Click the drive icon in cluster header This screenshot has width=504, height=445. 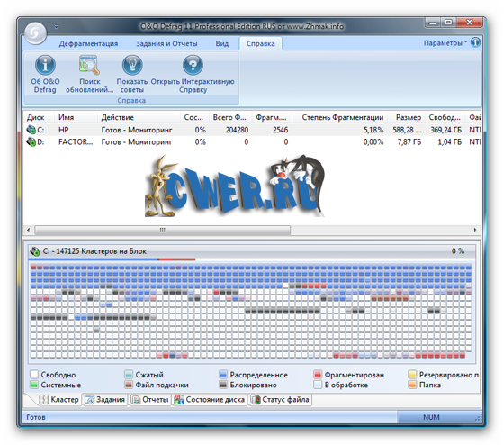[x=35, y=251]
